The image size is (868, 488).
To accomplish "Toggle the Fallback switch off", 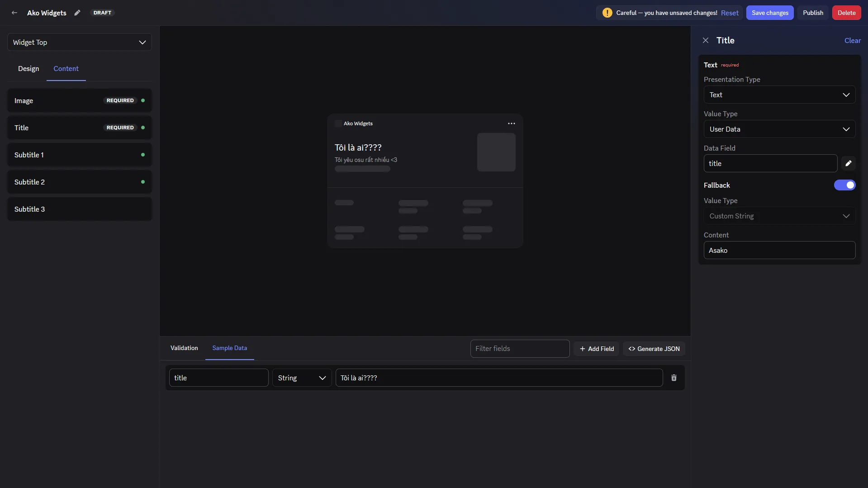I will point(845,185).
